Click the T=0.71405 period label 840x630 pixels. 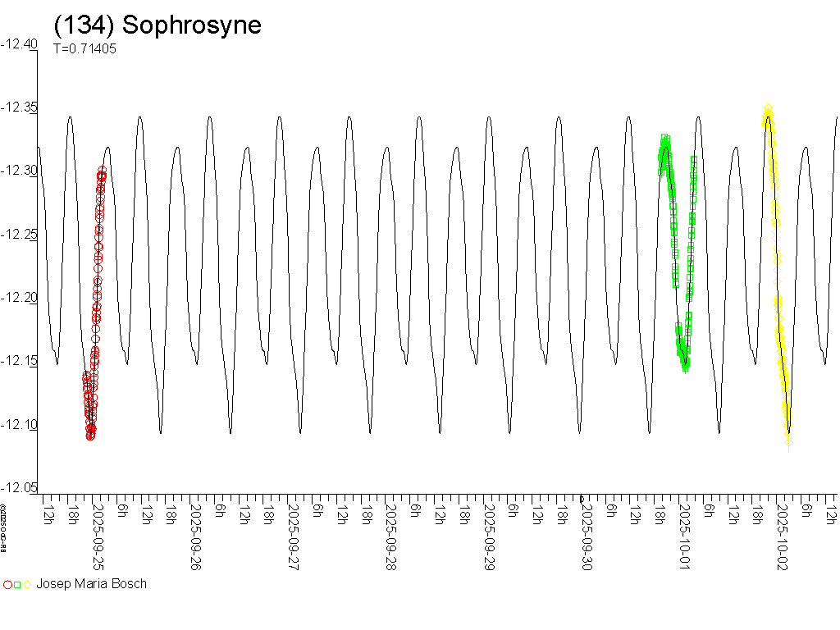84,48
